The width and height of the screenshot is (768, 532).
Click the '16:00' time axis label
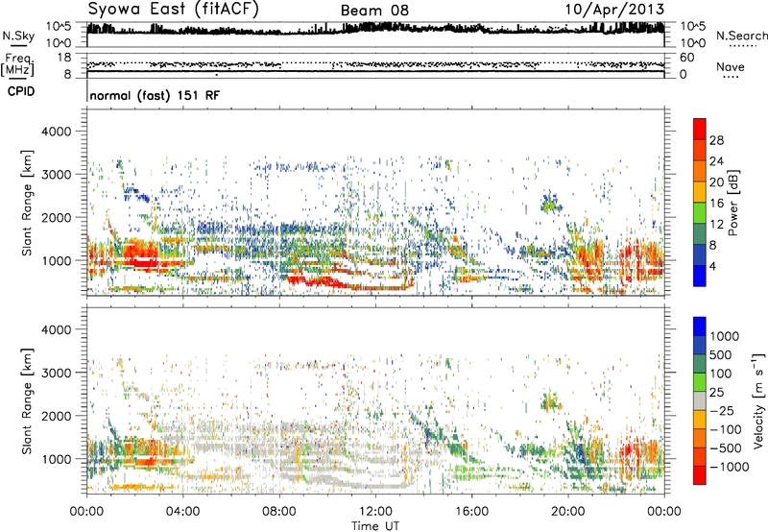(471, 512)
